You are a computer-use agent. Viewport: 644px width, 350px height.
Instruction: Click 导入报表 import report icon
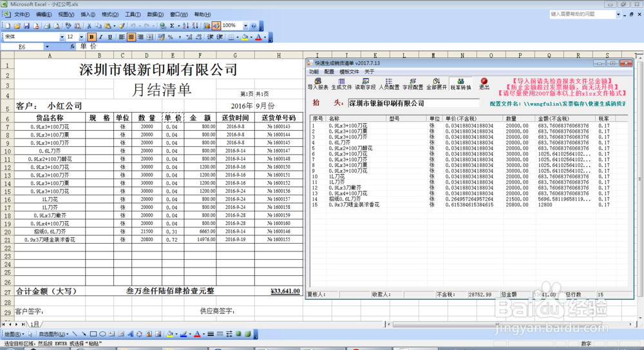pos(317,84)
